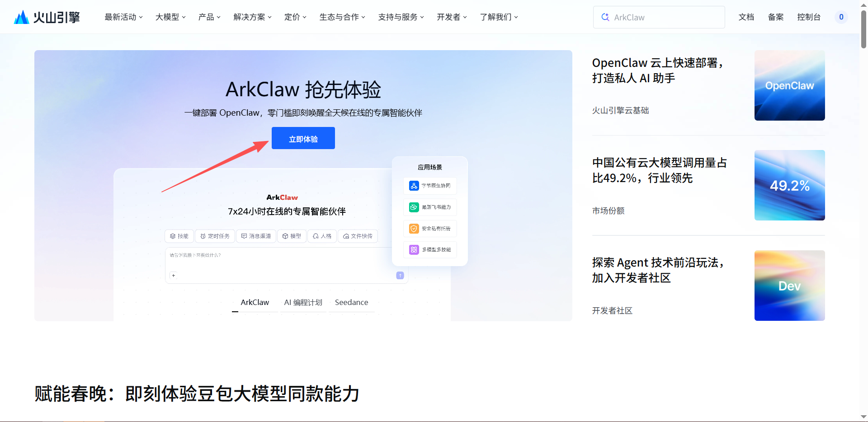Click the 49.2% thumbnail image
The height and width of the screenshot is (422, 868).
[789, 185]
